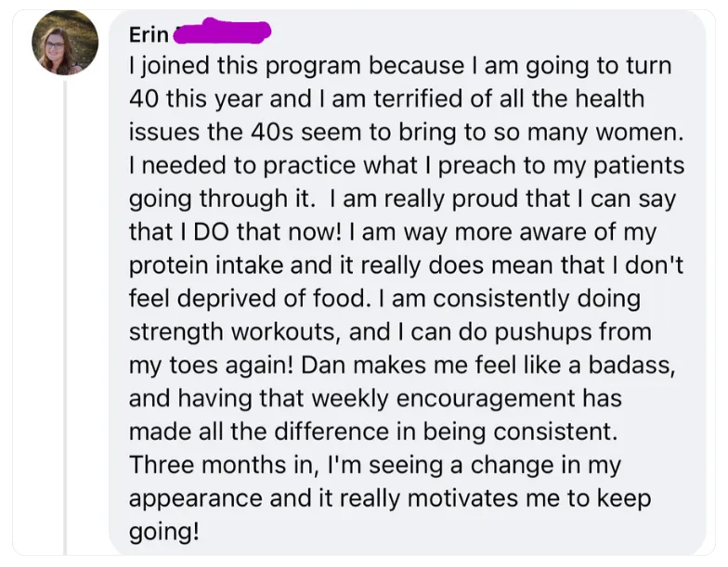Screen dimensions: 728x567
Task: Click the word 'badass' in the comment
Action: pos(631,366)
